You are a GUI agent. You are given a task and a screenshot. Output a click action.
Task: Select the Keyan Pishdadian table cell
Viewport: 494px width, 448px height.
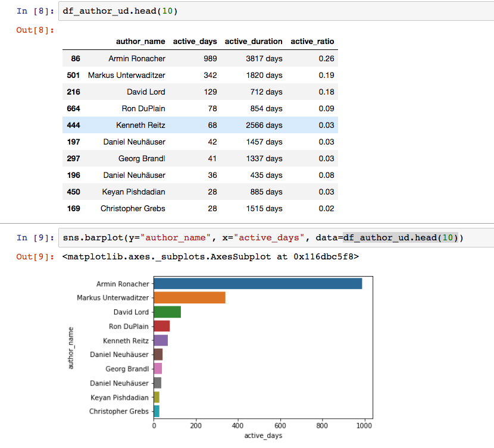133,192
